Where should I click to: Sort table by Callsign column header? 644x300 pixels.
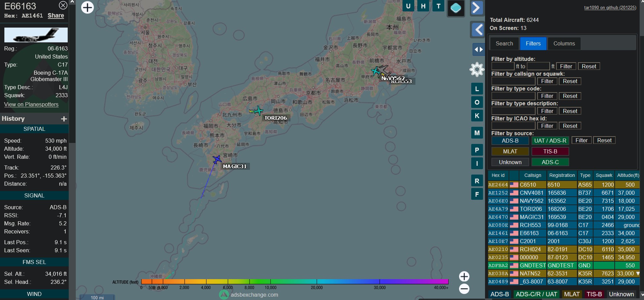point(533,175)
